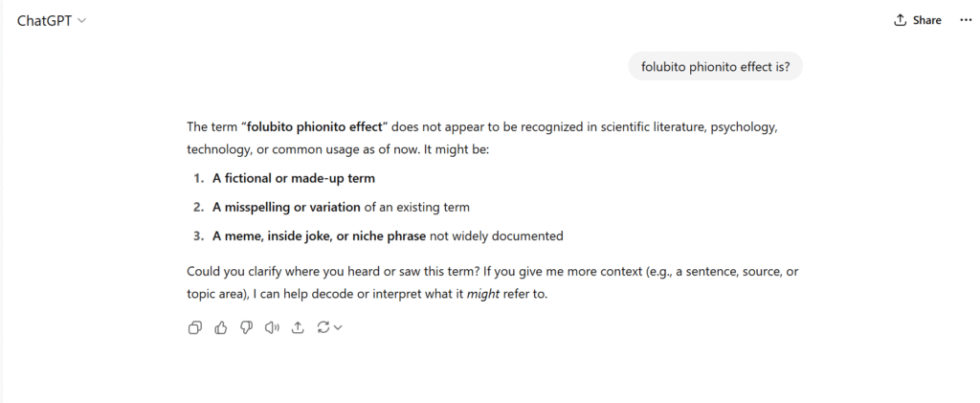Click the Share text button in the header
This screenshot has width=980, height=403.
[926, 20]
